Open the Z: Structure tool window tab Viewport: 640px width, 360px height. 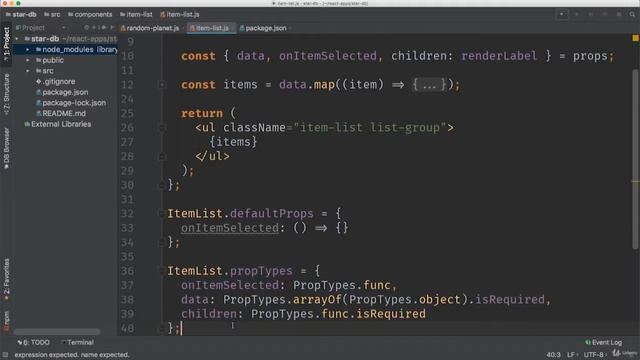pos(6,94)
